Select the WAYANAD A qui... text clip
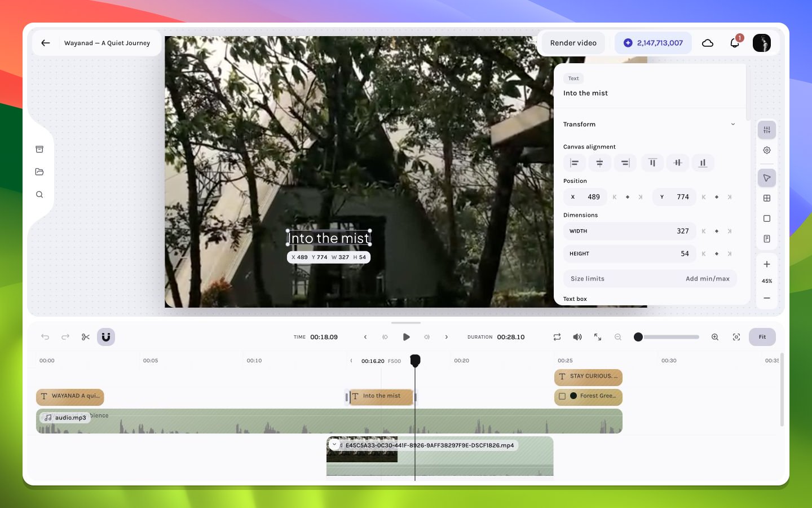Image resolution: width=812 pixels, height=508 pixels. [x=70, y=397]
